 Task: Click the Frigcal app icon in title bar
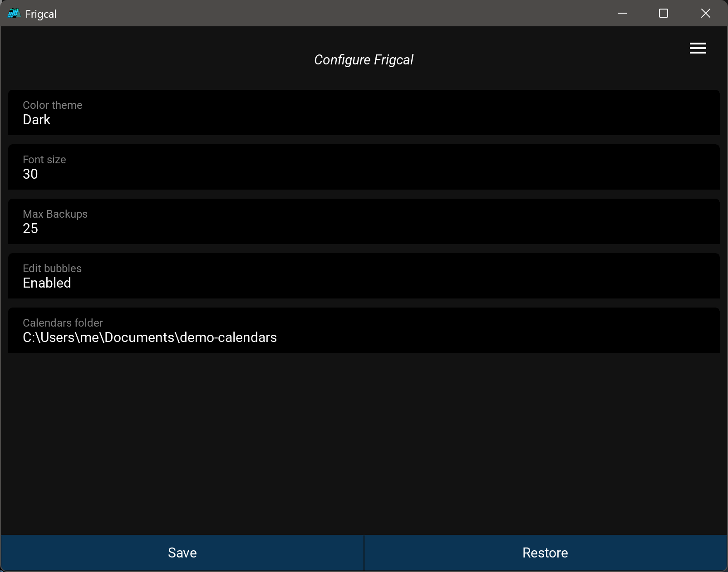(x=14, y=14)
